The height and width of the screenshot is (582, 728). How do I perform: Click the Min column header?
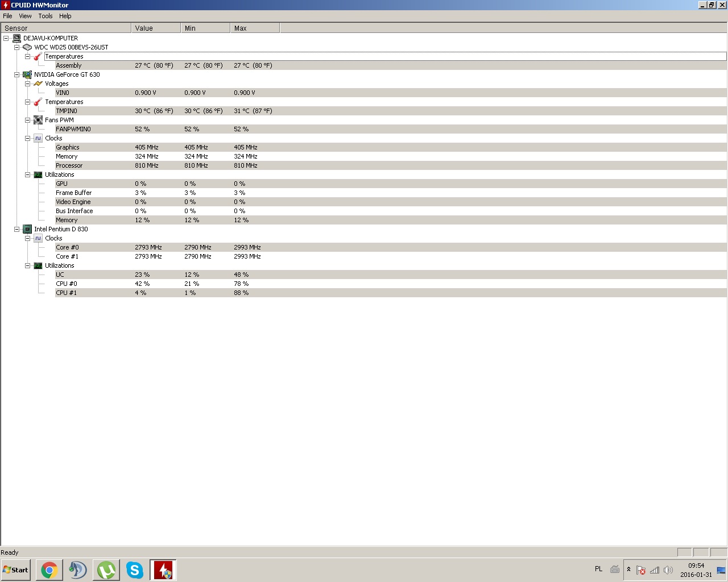click(205, 28)
